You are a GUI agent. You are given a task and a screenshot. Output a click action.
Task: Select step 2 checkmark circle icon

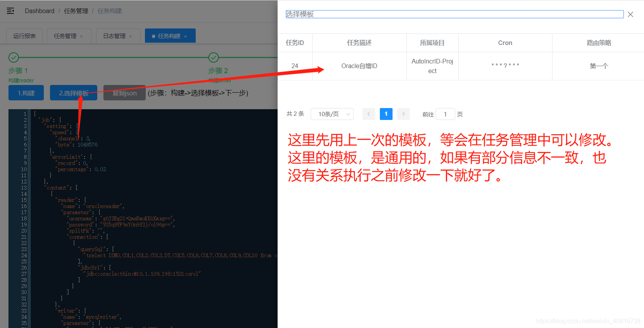213,58
